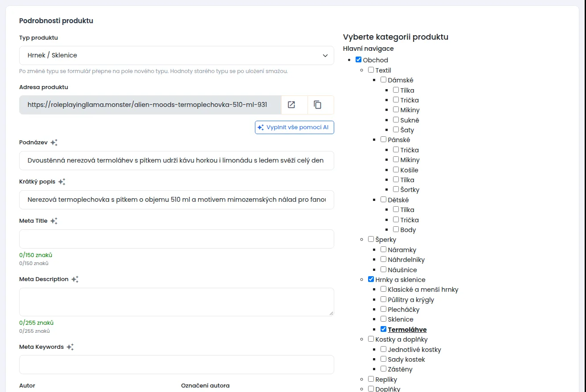Open product address in new tab icon
The image size is (586, 392).
(291, 105)
